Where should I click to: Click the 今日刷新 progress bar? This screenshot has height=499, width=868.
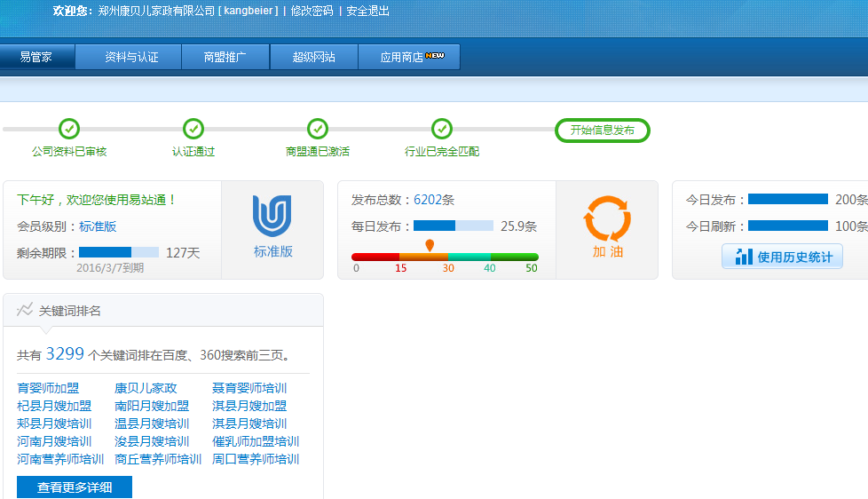tap(788, 226)
